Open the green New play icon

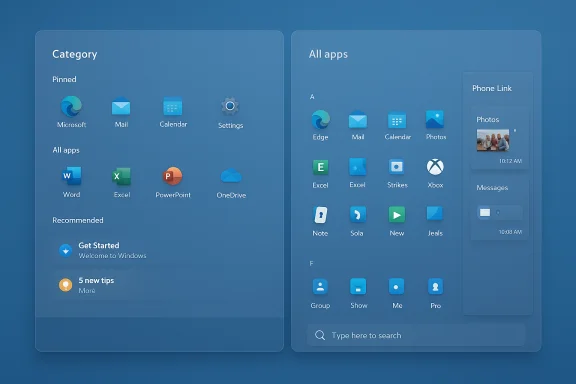tap(397, 215)
